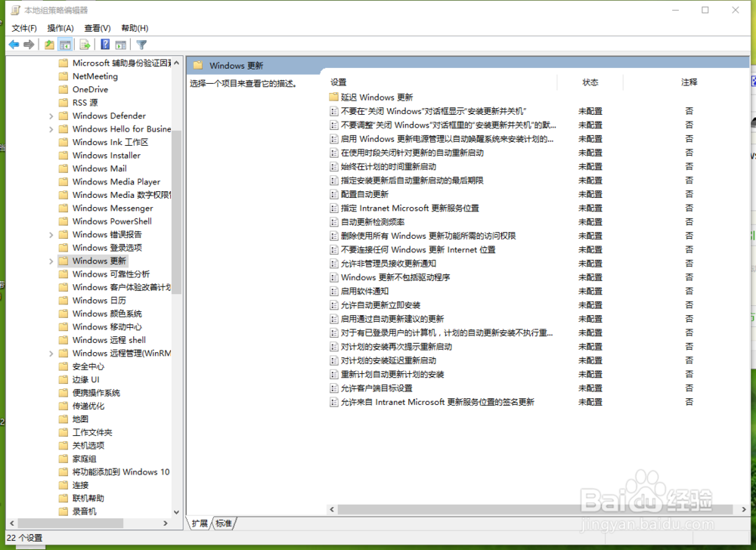Screen dimensions: 756x550
Task: Click the Windows 更新 header folder icon
Action: 197,66
